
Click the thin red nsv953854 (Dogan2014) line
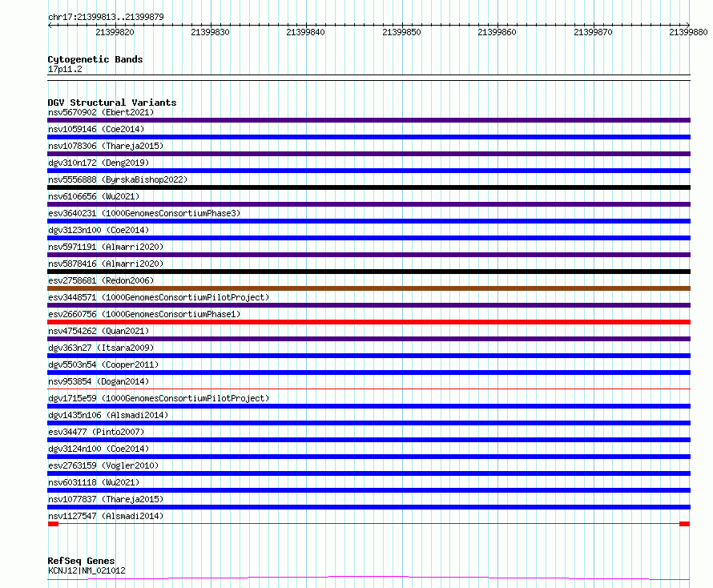tap(369, 389)
